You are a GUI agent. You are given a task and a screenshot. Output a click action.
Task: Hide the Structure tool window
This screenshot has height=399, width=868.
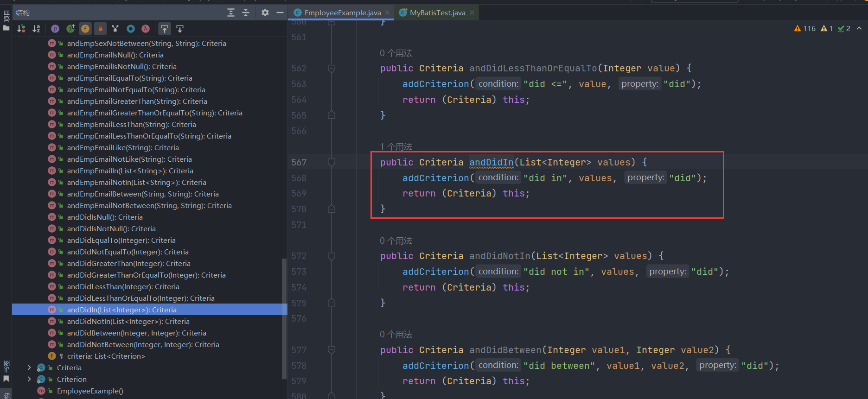pos(280,13)
